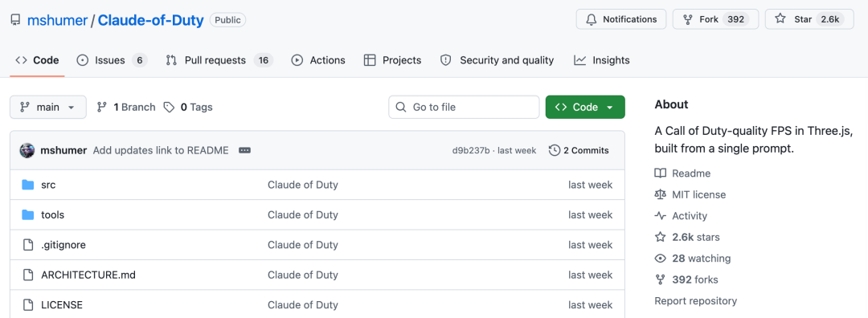Open the tools folder

[x=52, y=214]
